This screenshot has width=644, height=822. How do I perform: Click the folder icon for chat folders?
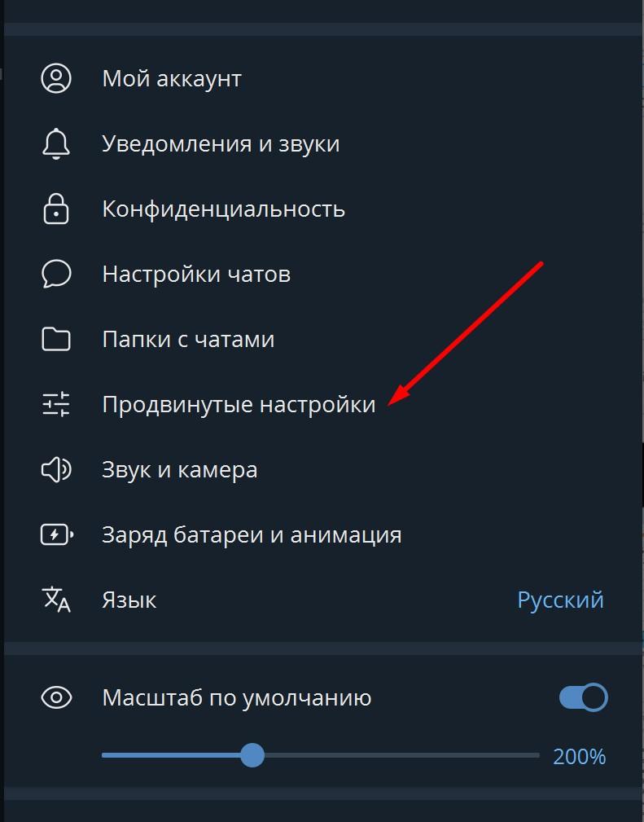tap(56, 339)
